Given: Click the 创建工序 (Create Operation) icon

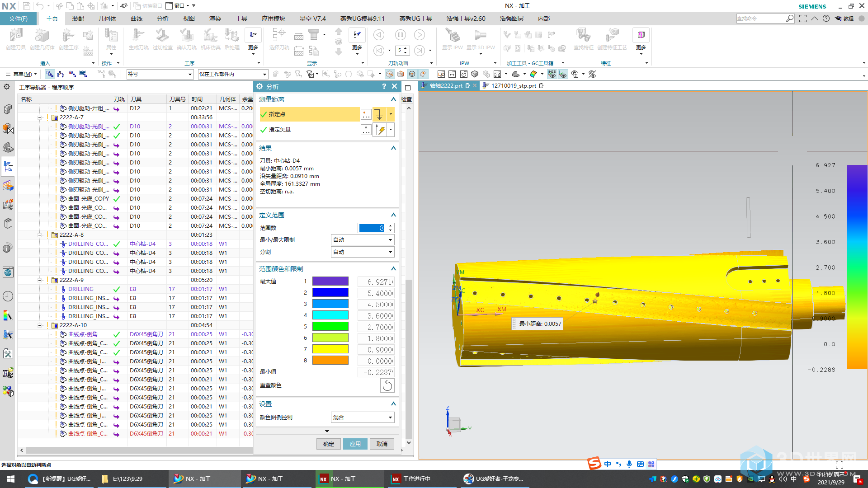Looking at the screenshot, I should pyautogui.click(x=68, y=39).
